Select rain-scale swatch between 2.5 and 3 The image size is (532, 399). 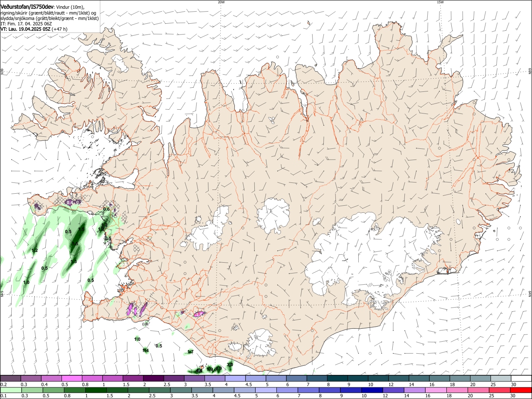coord(159,390)
